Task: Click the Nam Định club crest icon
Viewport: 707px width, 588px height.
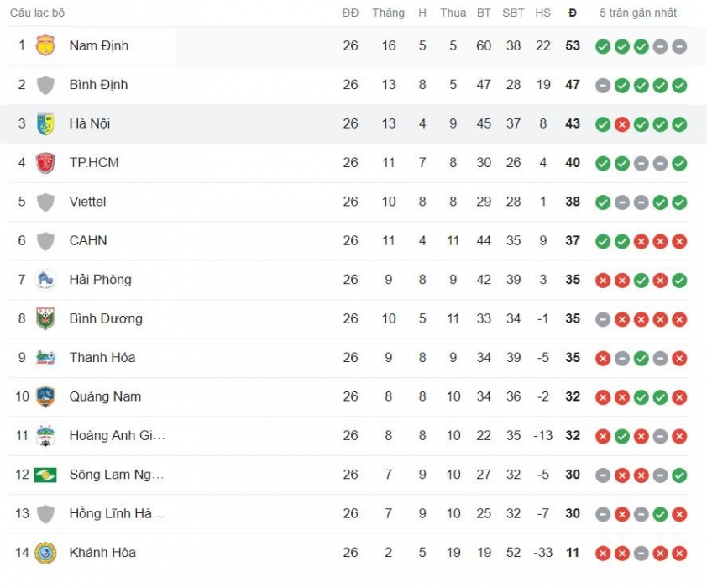Action: [x=45, y=45]
